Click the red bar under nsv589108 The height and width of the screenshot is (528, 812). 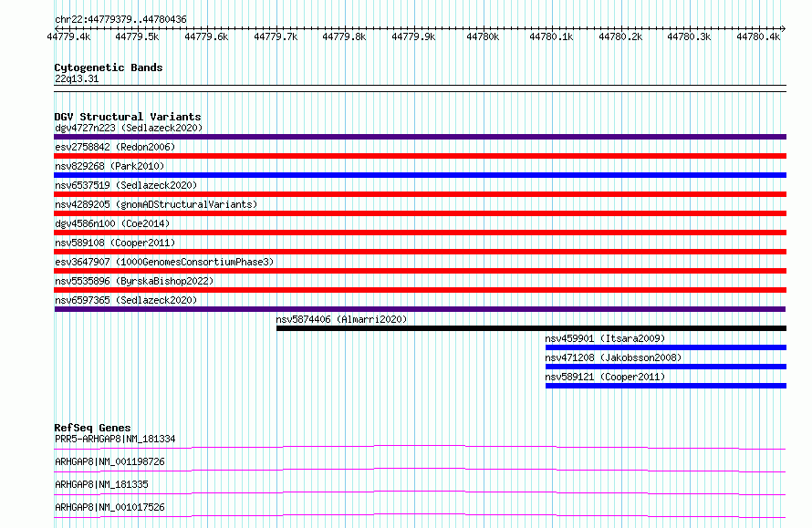click(420, 252)
